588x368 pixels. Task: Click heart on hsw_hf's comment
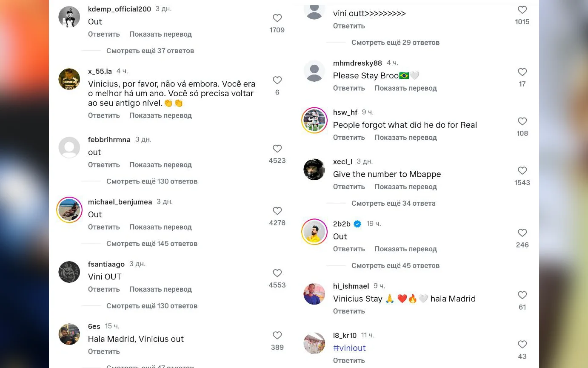[522, 121]
